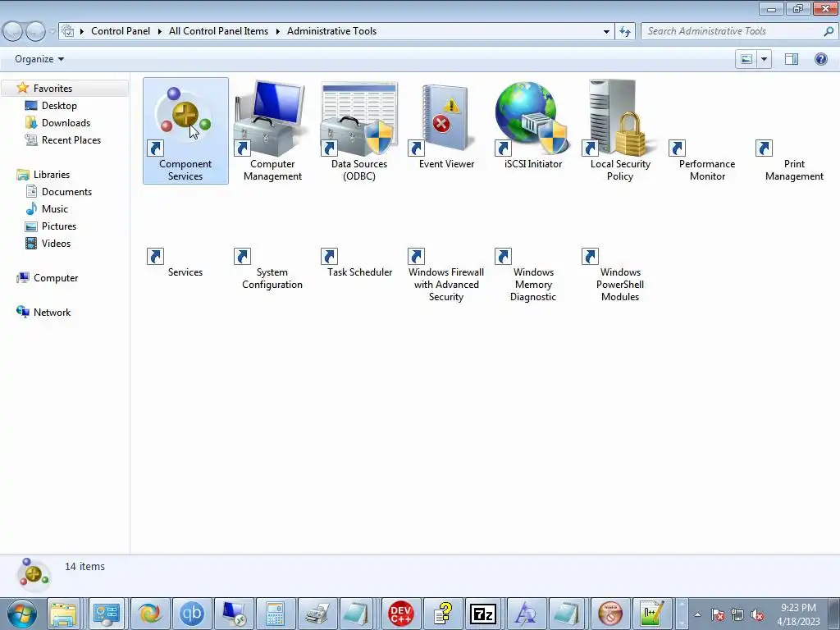Click the muted volume tray icon
Image resolution: width=840 pixels, height=630 pixels.
coord(757,615)
